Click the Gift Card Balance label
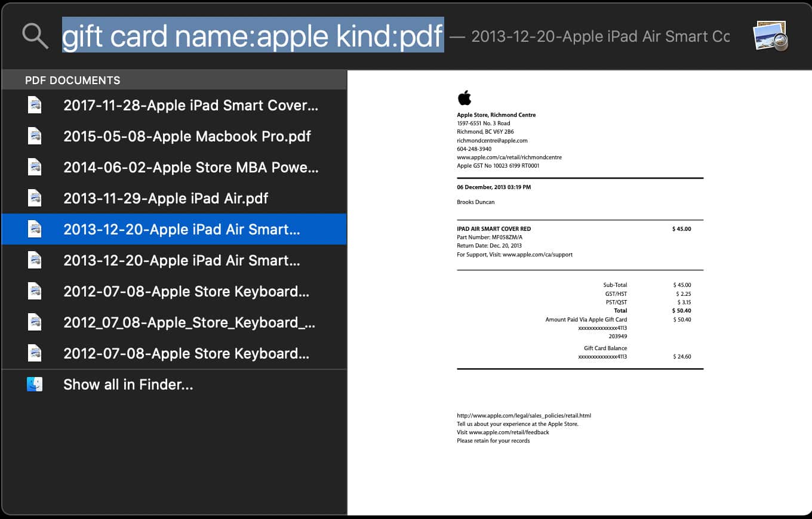 [605, 348]
